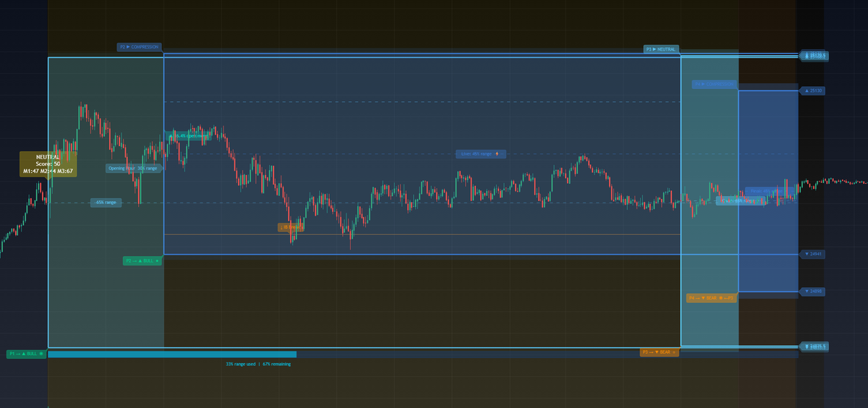
Task: Select the P2 COMPRESSION label
Action: point(140,47)
